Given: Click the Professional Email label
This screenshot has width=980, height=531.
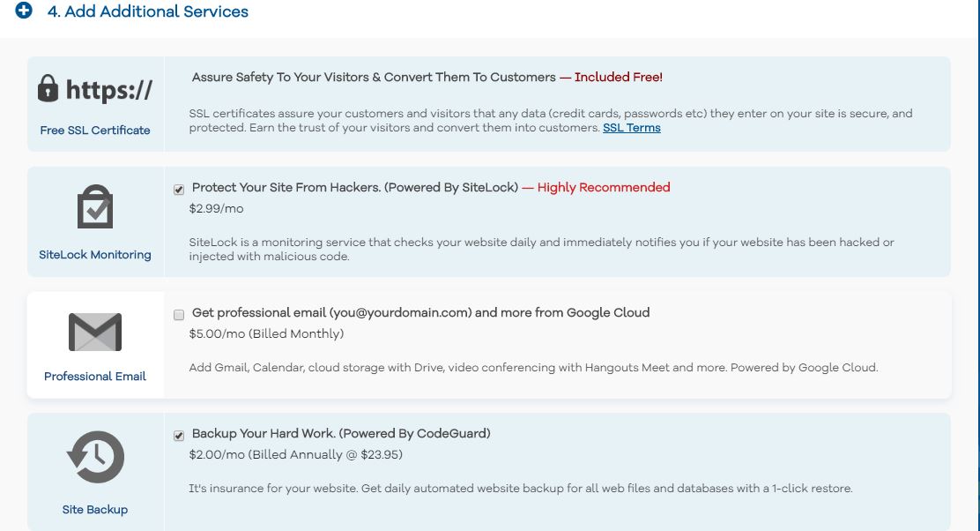Looking at the screenshot, I should 95,376.
